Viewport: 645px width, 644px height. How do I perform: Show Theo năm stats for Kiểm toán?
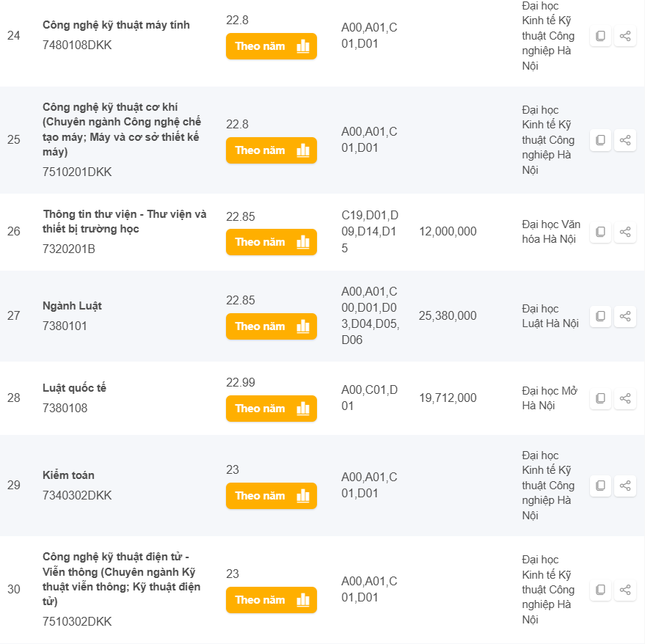click(271, 496)
